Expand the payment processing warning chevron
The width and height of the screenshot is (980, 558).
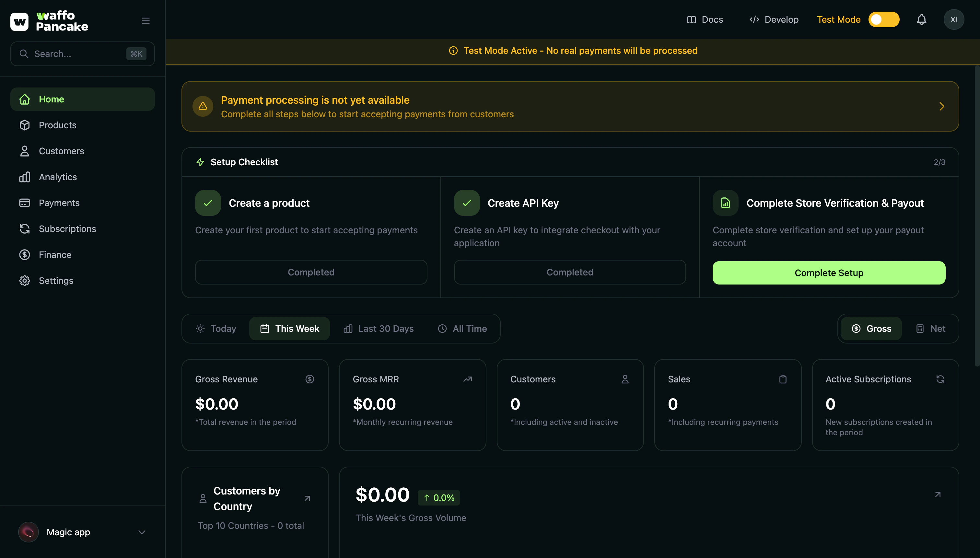coord(942,106)
